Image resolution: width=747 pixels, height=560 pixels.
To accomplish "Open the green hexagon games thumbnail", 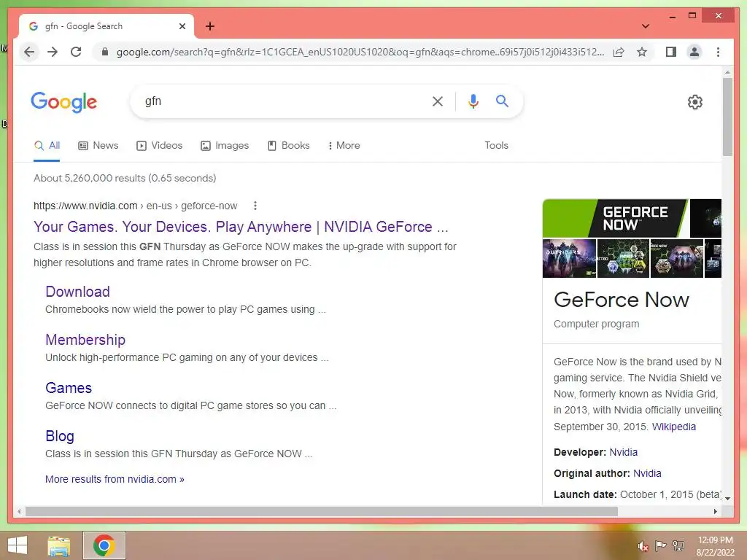I will 623,258.
